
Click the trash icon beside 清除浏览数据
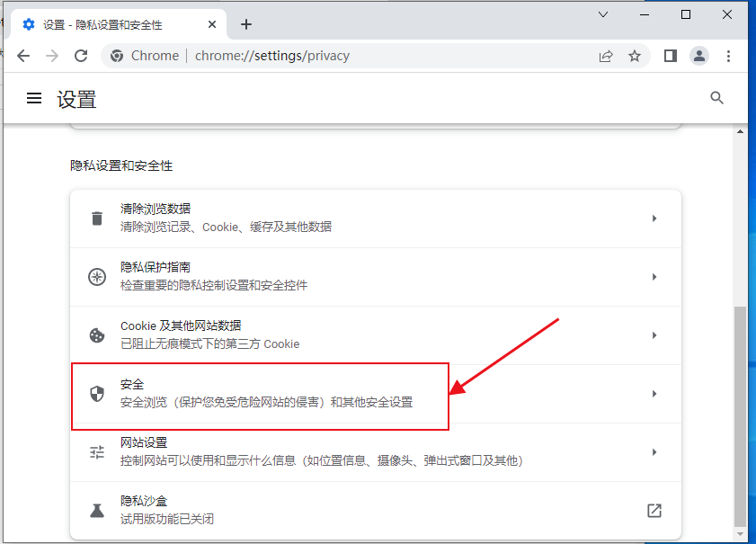(x=97, y=218)
